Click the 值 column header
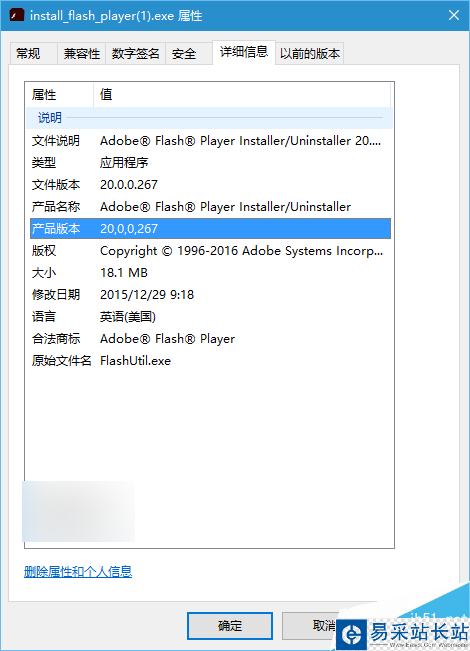Image resolution: width=470 pixels, height=651 pixels. [x=242, y=95]
